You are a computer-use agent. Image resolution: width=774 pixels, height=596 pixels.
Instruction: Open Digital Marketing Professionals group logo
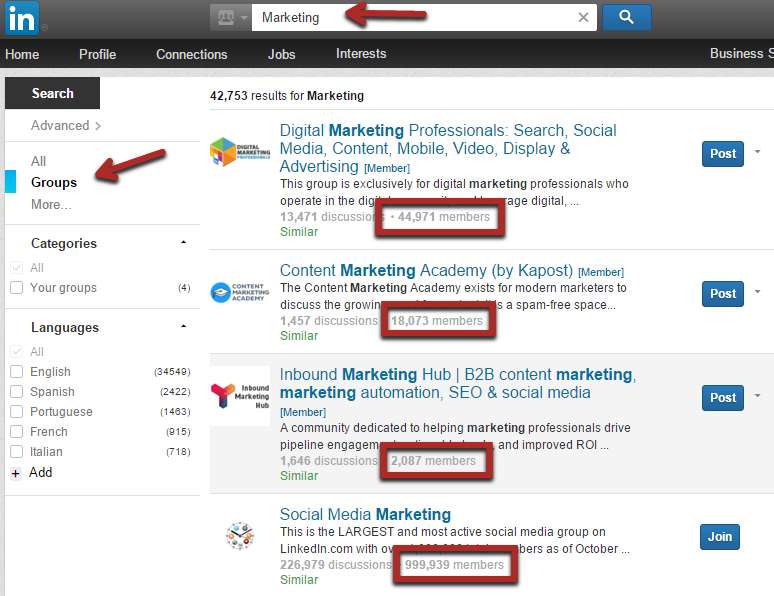(239, 152)
